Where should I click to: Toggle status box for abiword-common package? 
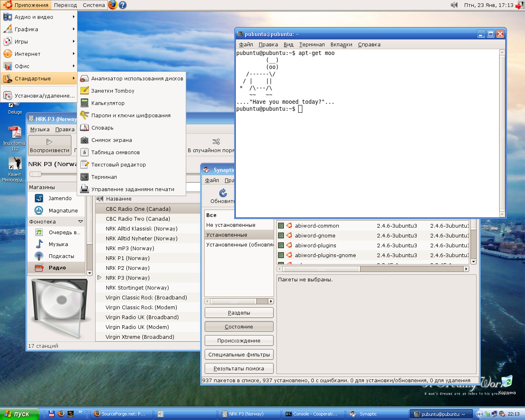coord(281,226)
